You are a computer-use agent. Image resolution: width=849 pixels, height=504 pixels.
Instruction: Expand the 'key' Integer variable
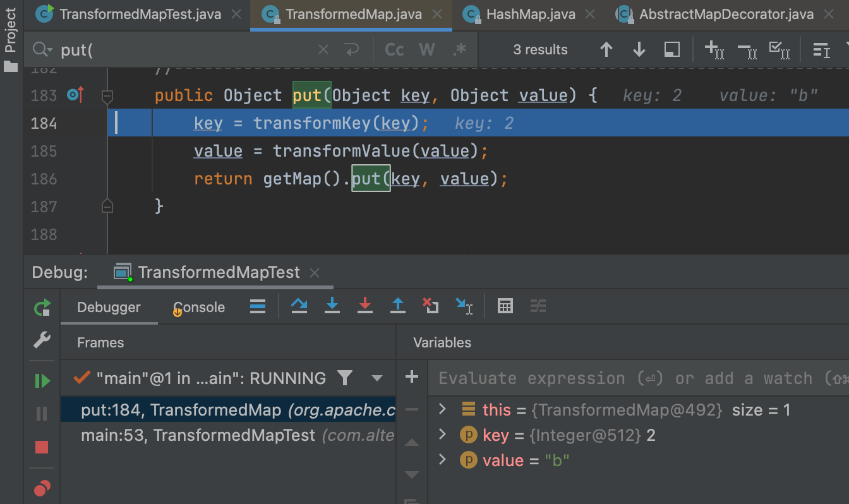pos(443,435)
